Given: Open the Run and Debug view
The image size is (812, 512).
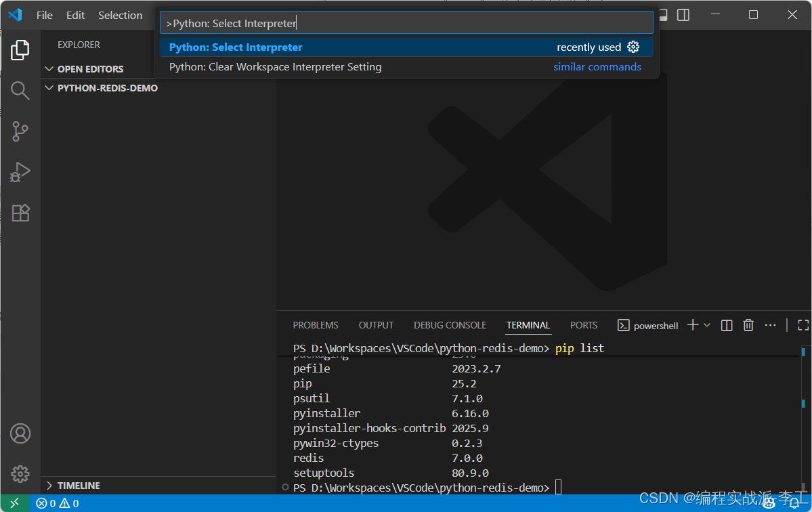Looking at the screenshot, I should click(20, 172).
